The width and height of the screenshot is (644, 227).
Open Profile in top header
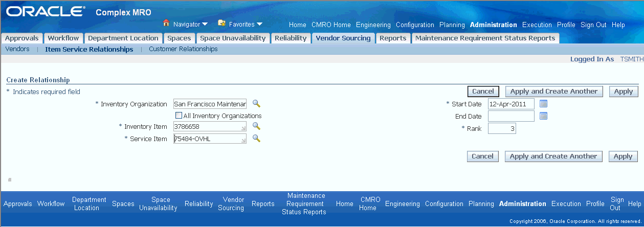pos(566,25)
